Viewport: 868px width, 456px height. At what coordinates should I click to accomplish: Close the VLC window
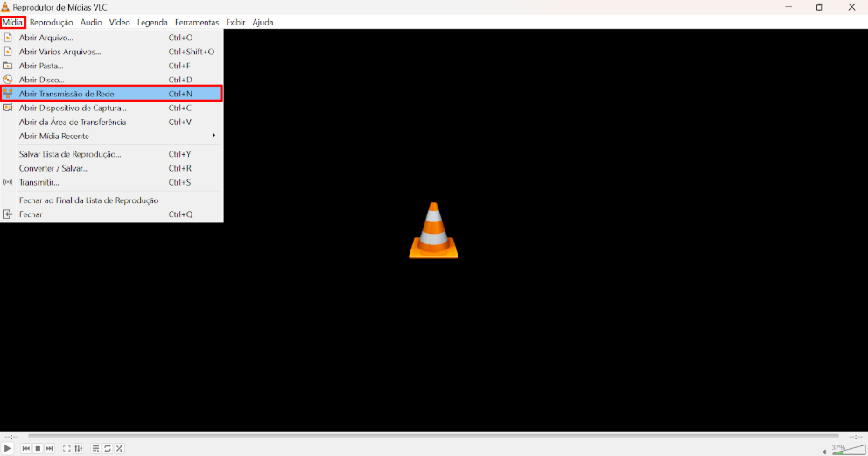[851, 7]
